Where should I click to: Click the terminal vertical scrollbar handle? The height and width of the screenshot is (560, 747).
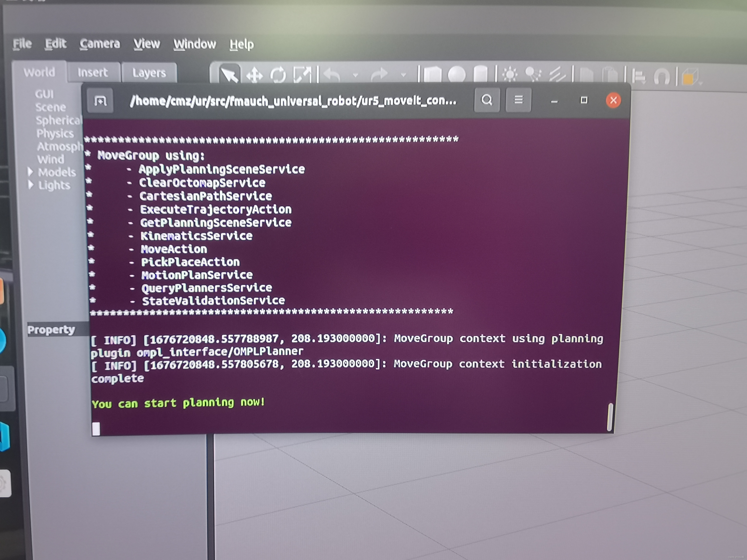click(610, 417)
